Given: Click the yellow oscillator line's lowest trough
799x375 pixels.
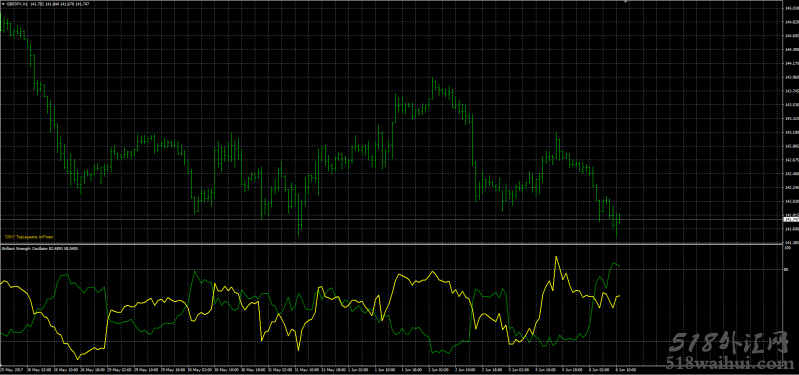Looking at the screenshot, I should point(78,358).
